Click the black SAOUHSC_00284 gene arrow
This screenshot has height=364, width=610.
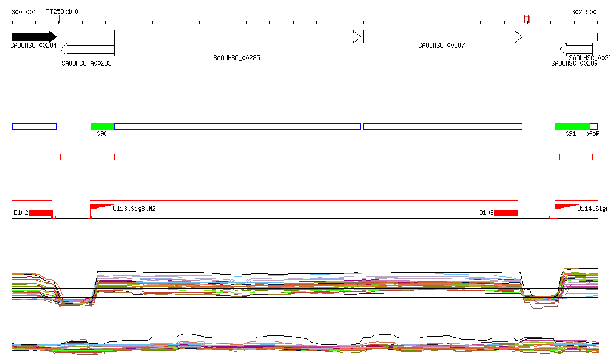pyautogui.click(x=33, y=37)
